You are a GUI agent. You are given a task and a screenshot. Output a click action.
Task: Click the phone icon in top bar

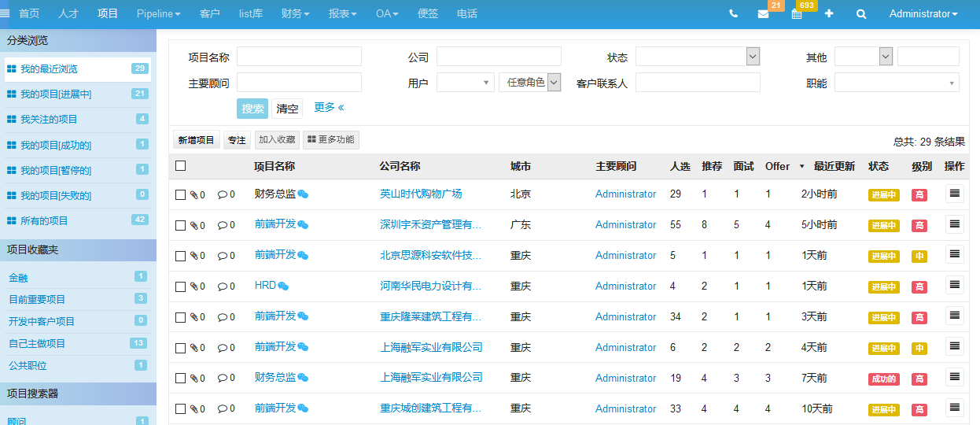(733, 14)
